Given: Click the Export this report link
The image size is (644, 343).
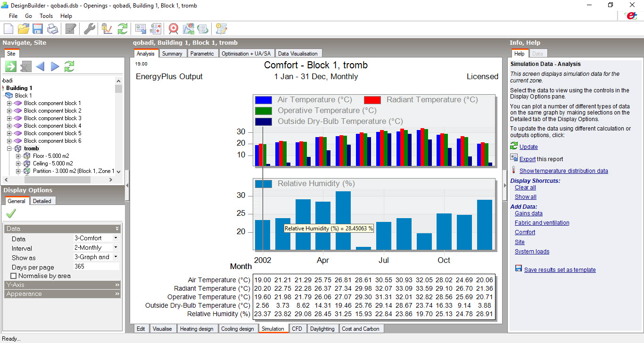Looking at the screenshot, I should tap(541, 159).
